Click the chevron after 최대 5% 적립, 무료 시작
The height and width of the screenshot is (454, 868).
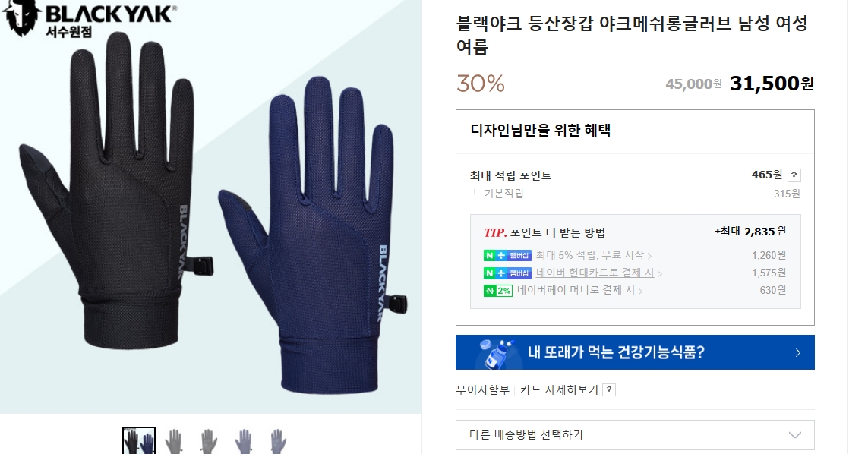click(649, 256)
